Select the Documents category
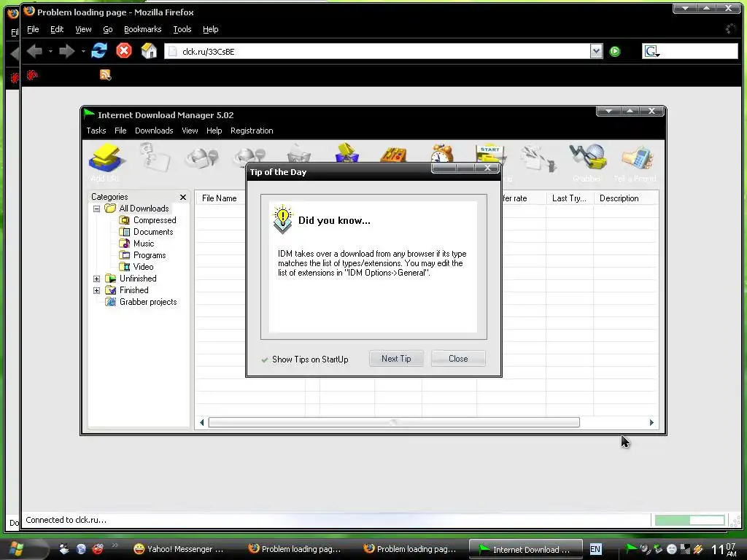Screen dimensions: 747x560 point(153,232)
